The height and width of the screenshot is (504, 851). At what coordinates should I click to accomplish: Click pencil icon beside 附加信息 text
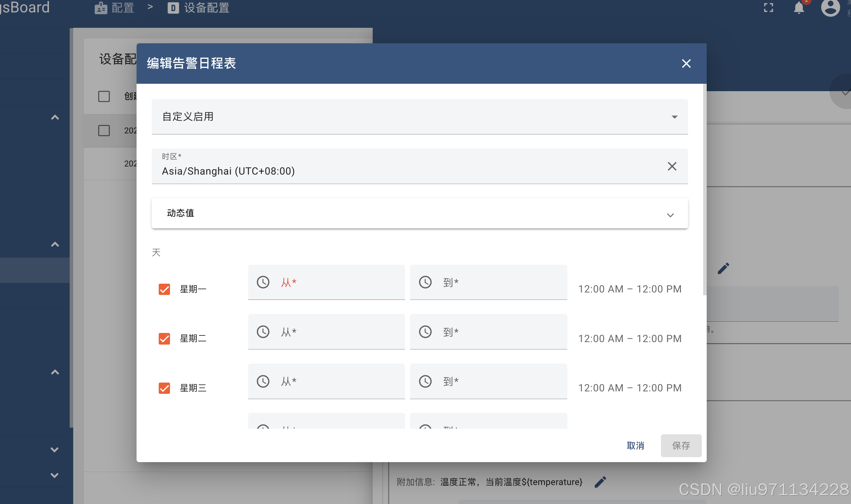pyautogui.click(x=600, y=482)
